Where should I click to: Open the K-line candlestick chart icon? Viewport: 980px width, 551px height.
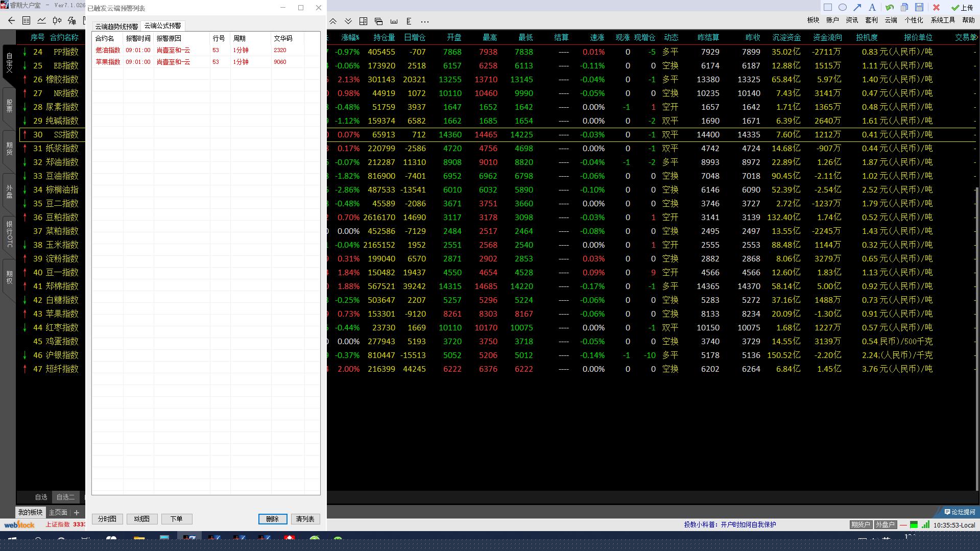coord(57,21)
